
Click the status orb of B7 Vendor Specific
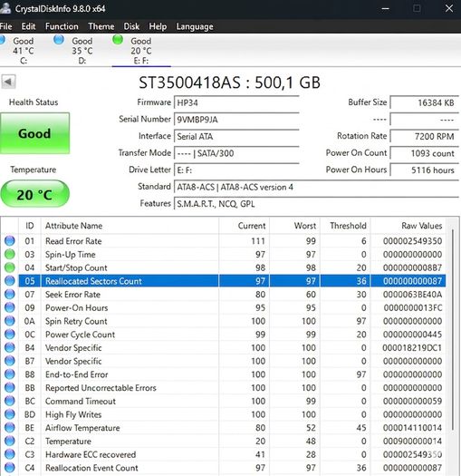pyautogui.click(x=10, y=361)
